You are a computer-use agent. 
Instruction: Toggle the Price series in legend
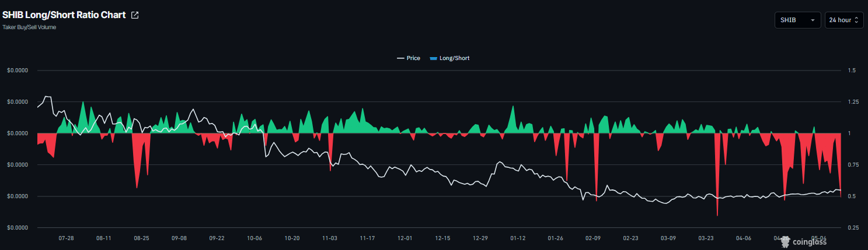coord(409,58)
